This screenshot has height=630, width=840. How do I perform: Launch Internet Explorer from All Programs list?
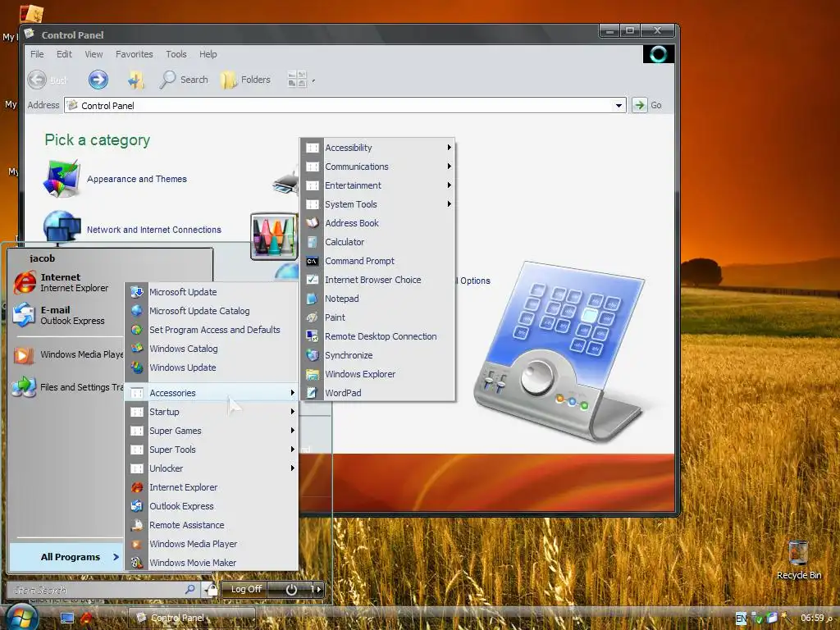[x=212, y=487]
